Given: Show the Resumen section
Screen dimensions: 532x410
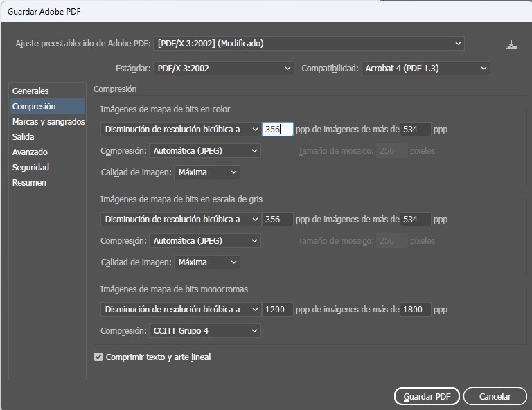Looking at the screenshot, I should tap(29, 183).
